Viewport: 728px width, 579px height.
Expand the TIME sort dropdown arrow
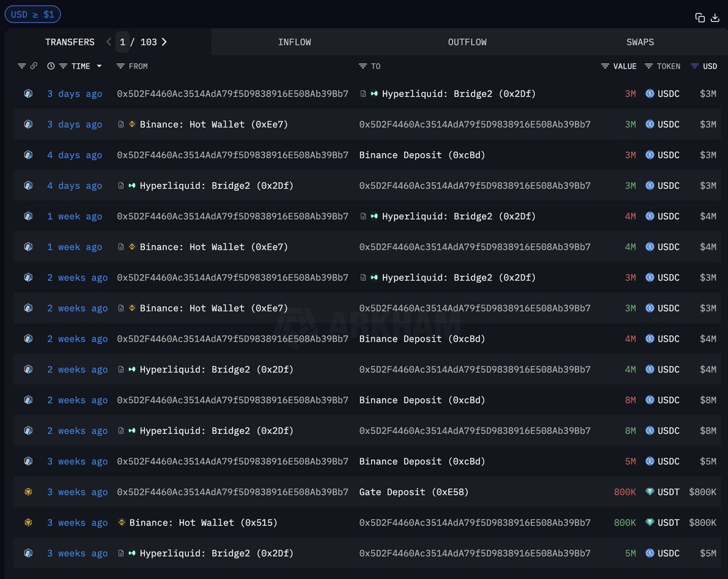tap(99, 66)
